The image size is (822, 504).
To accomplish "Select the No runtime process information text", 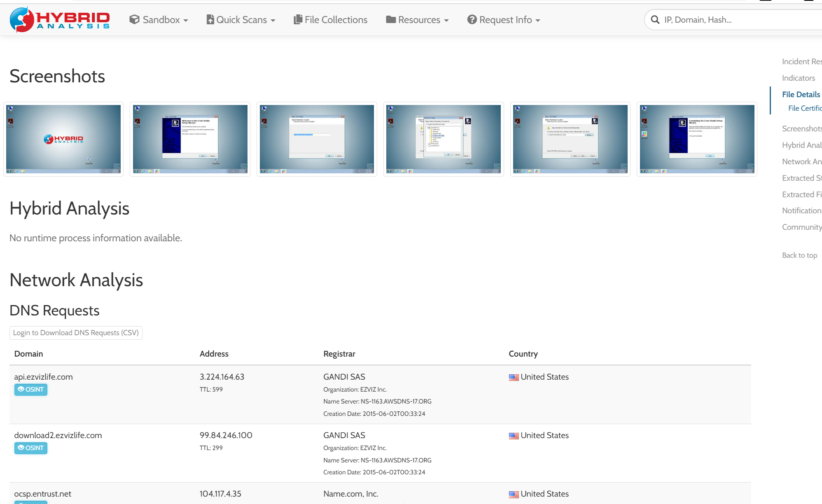I will (x=96, y=238).
